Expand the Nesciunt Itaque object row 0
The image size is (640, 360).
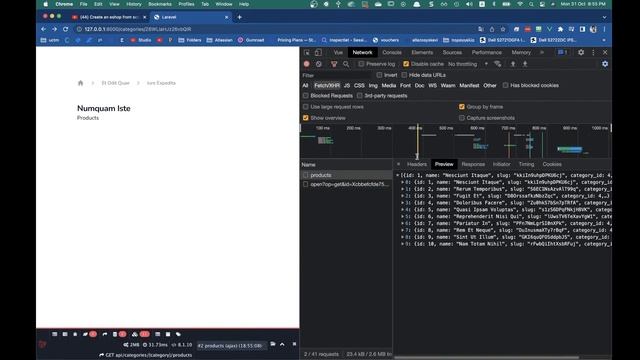[x=402, y=182]
